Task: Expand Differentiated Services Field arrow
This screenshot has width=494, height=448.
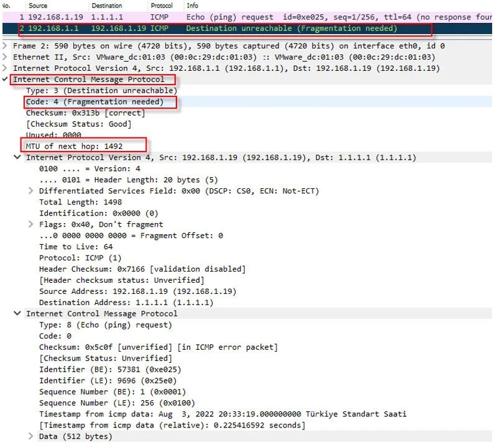Action: click(31, 191)
